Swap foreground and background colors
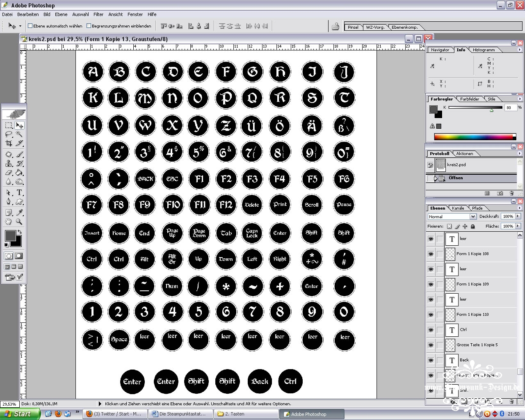525x420 pixels. [x=19, y=232]
